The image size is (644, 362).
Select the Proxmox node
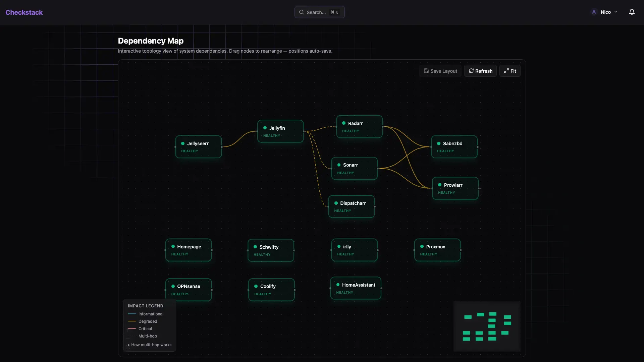437,250
